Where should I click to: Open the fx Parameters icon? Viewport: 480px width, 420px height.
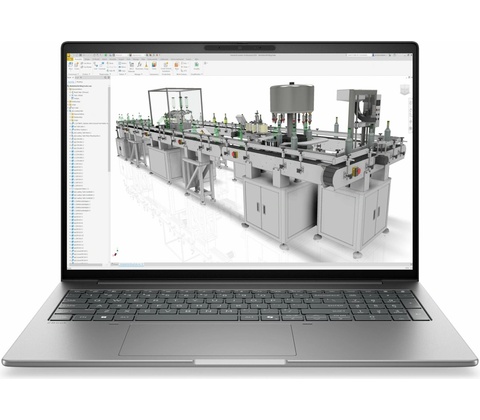tap(139, 66)
